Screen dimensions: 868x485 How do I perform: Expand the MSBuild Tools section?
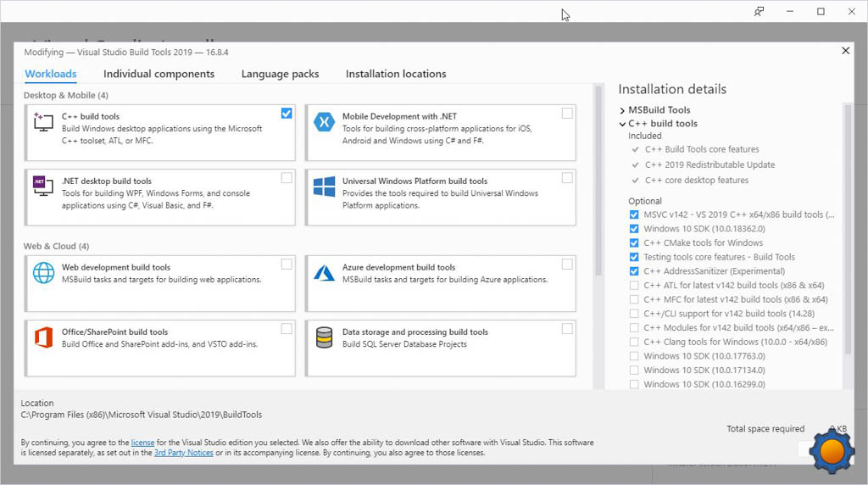pos(623,110)
